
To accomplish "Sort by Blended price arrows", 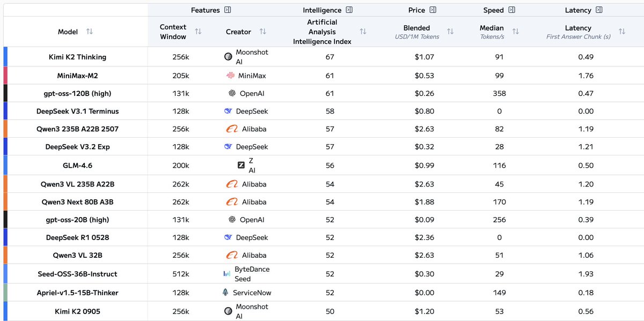I will pyautogui.click(x=450, y=32).
